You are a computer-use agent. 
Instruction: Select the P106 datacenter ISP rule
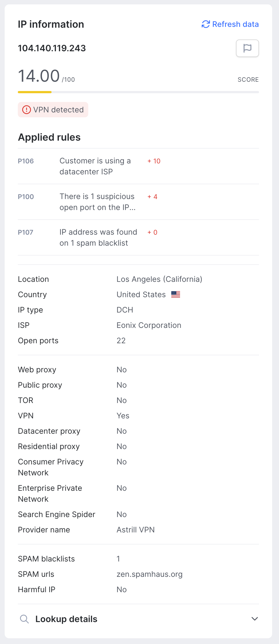pyautogui.click(x=95, y=166)
